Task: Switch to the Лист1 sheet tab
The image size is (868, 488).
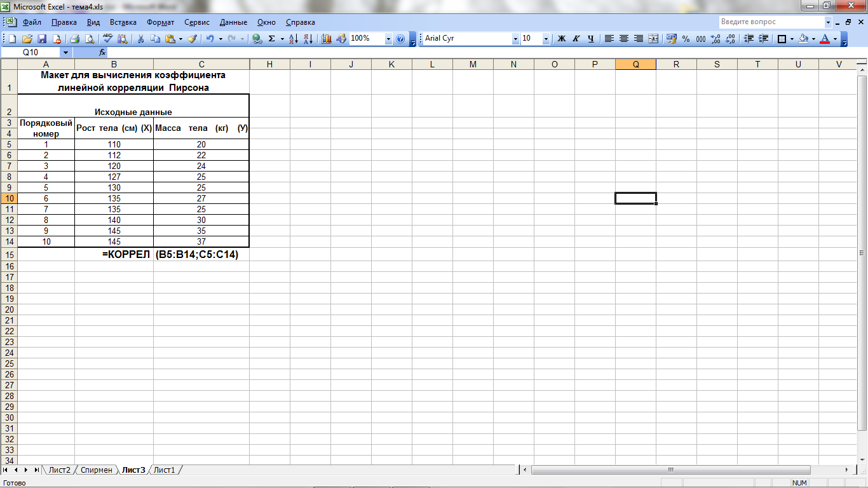Action: [164, 470]
